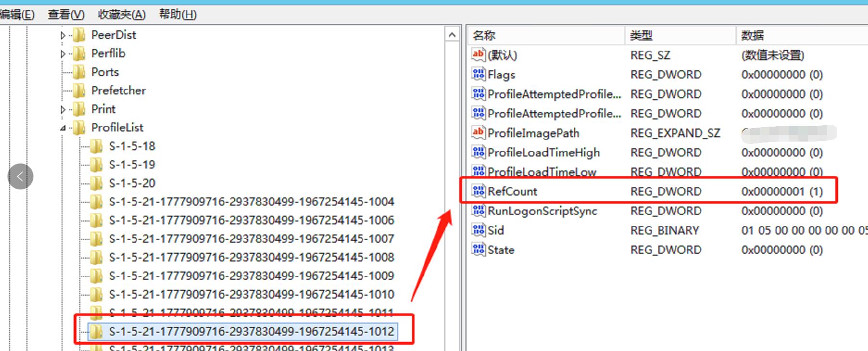Select the RunLogonScriptSync value icon
The height and width of the screenshot is (351, 868).
478,210
